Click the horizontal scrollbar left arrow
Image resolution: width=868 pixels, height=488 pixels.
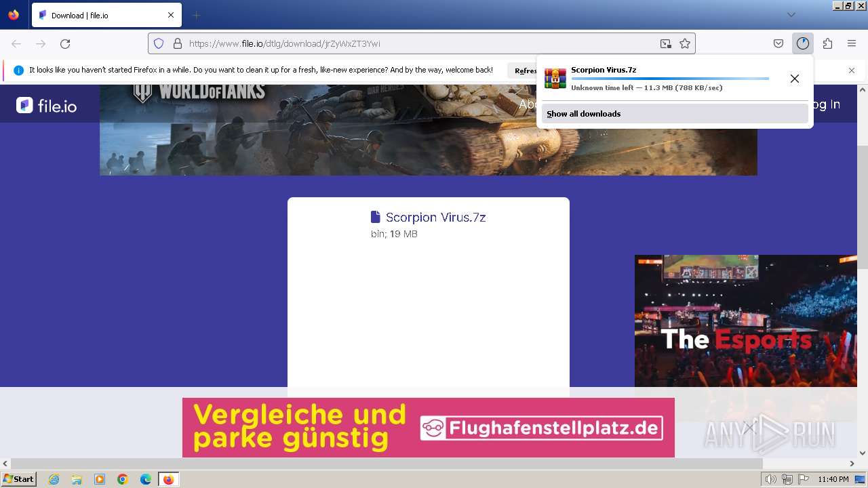pos(5,464)
